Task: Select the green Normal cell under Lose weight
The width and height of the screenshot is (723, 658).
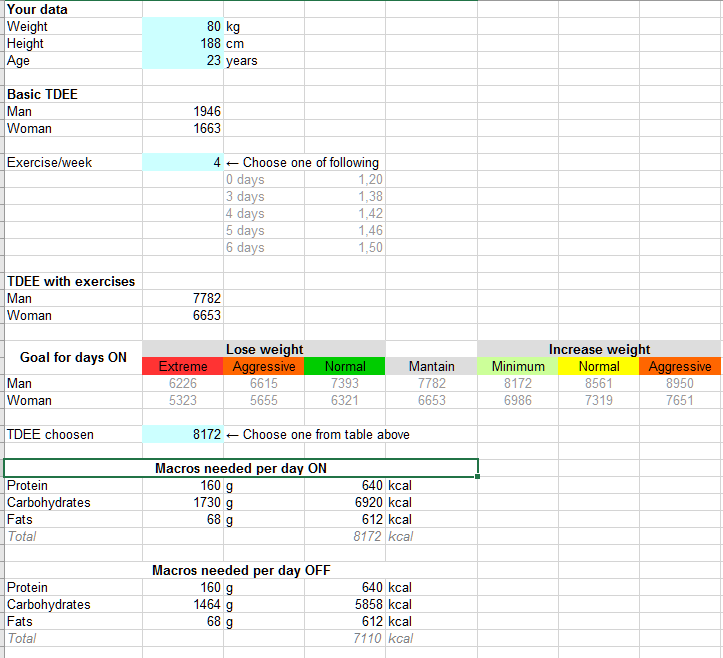Action: coord(345,367)
